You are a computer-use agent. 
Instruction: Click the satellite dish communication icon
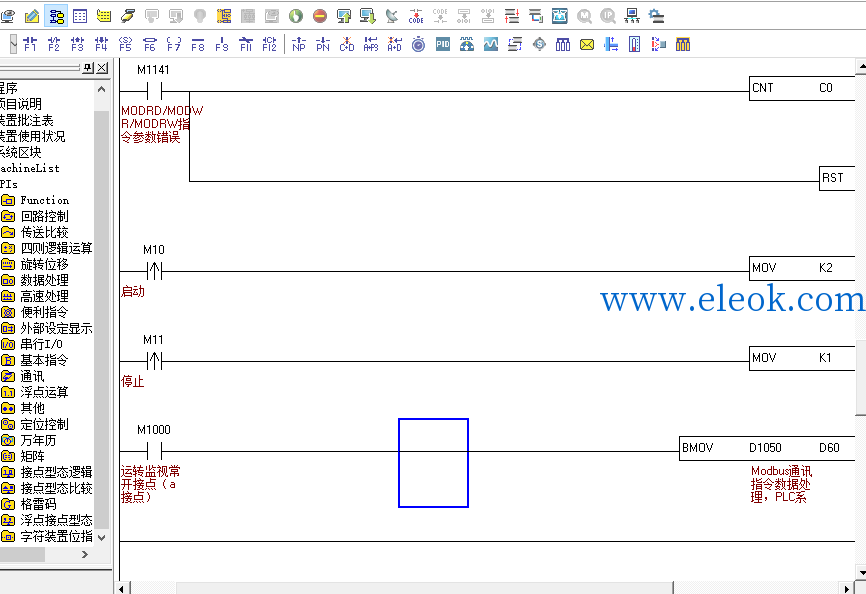click(392, 16)
